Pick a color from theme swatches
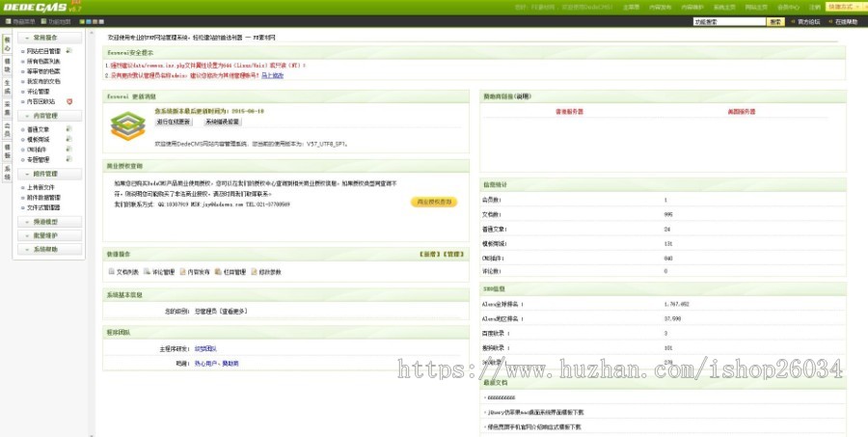The width and height of the screenshot is (868, 437). (90, 20)
